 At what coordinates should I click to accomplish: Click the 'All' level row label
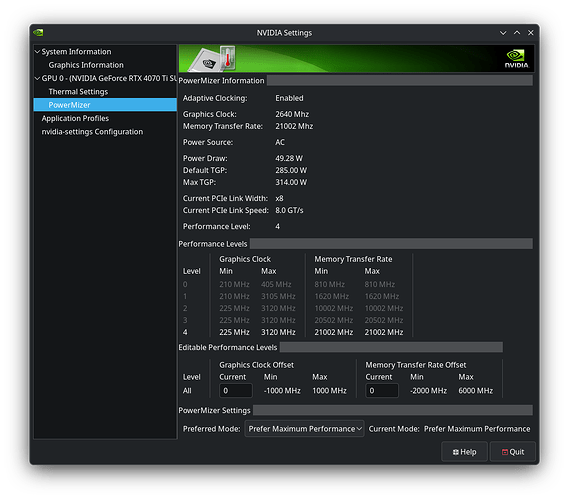[x=187, y=391]
